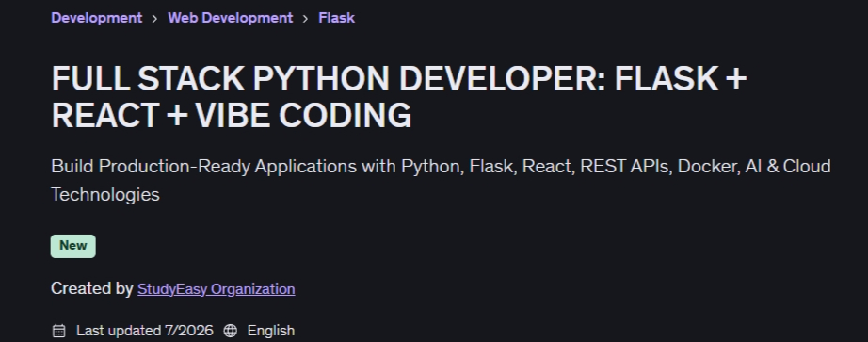Click the chevron after Web Development breadcrumb
This screenshot has width=868, height=342.
306,18
